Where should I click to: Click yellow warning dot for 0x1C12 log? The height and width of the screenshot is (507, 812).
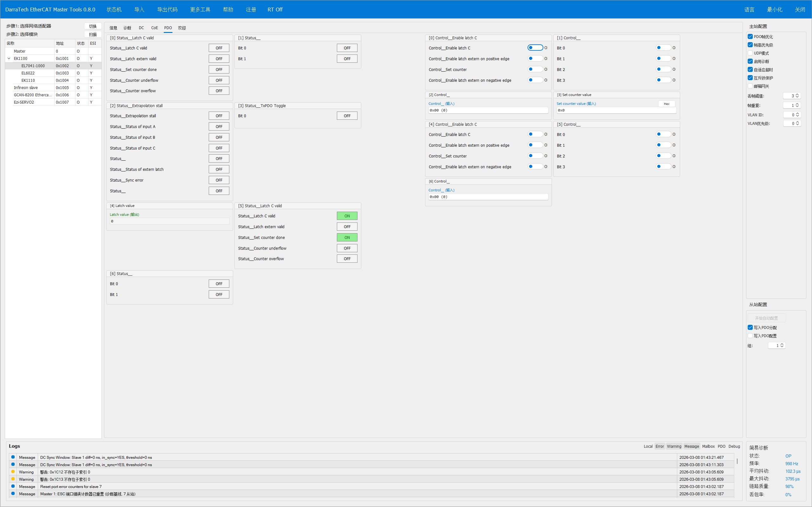tap(13, 472)
